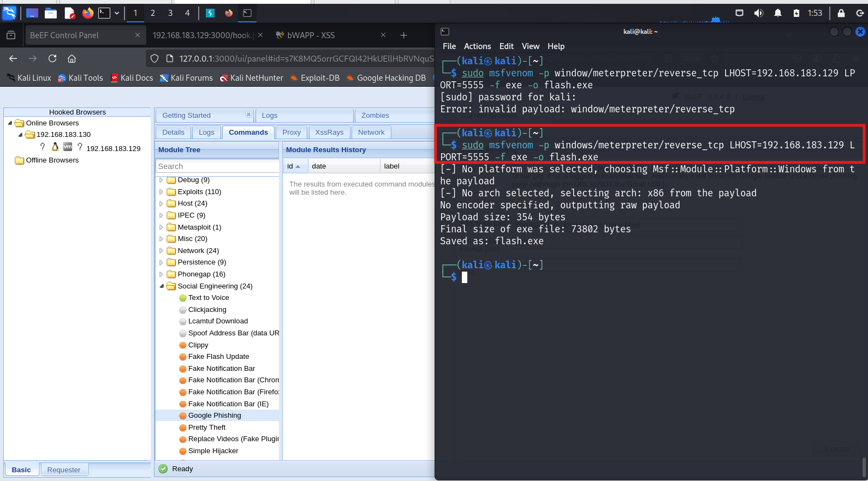The width and height of the screenshot is (868, 481).
Task: Expand the Debug (9) module folder
Action: pyautogui.click(x=161, y=180)
